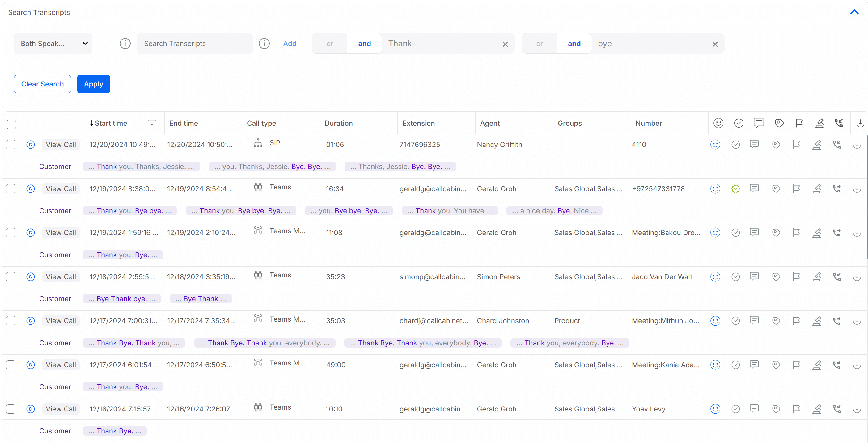Remove the Thank search term
868x443 pixels.
pos(505,44)
